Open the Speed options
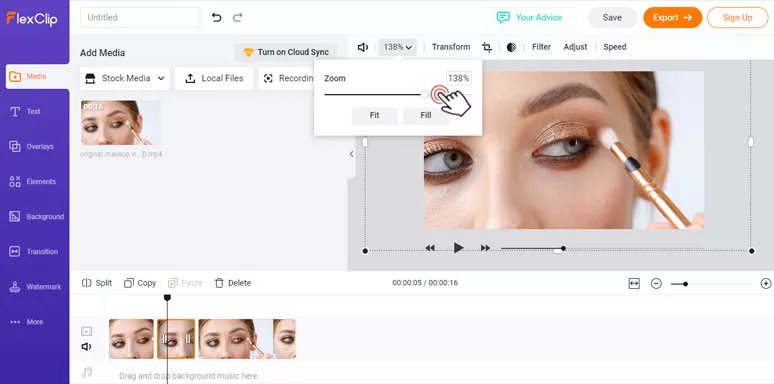 615,47
